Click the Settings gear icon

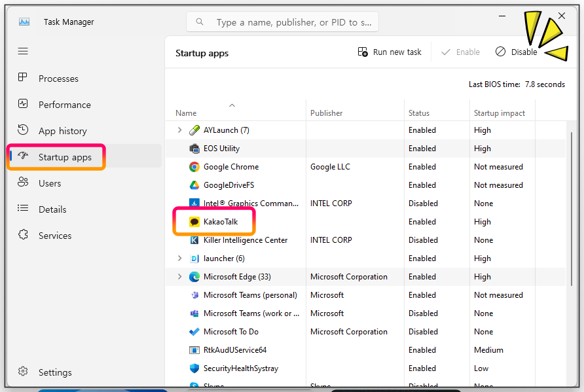pos(23,372)
